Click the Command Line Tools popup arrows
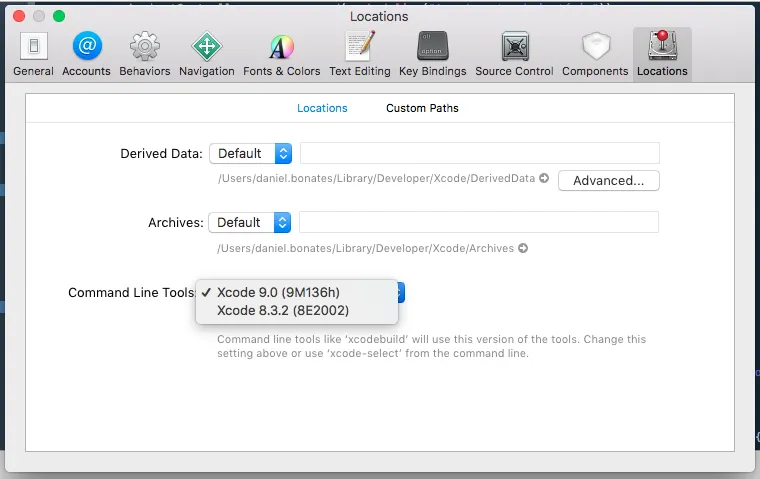This screenshot has width=760, height=479. pyautogui.click(x=401, y=292)
